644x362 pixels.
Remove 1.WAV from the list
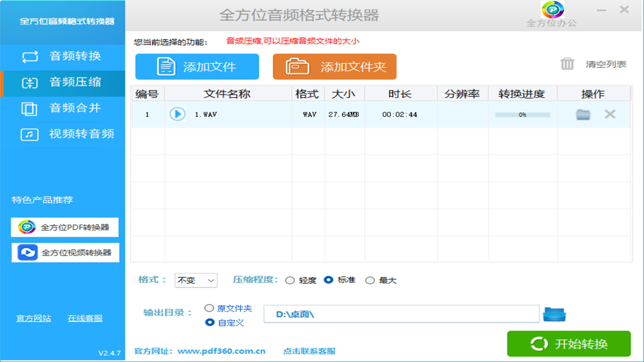(610, 114)
